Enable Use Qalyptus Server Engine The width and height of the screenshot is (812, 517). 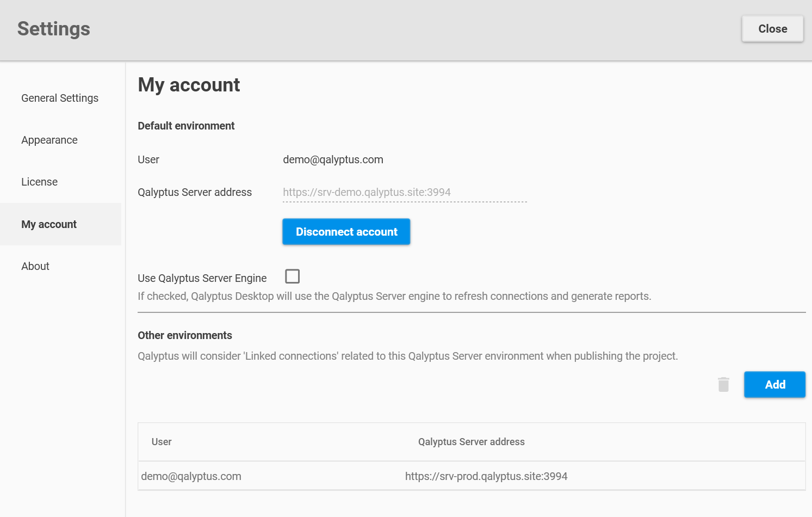point(292,276)
